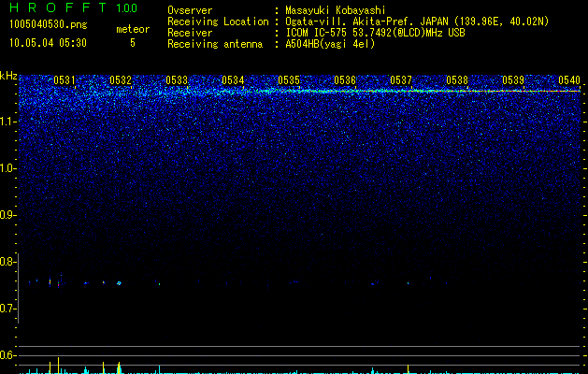Click the 0539 time marker
The height and width of the screenshot is (374, 588).
click(513, 79)
